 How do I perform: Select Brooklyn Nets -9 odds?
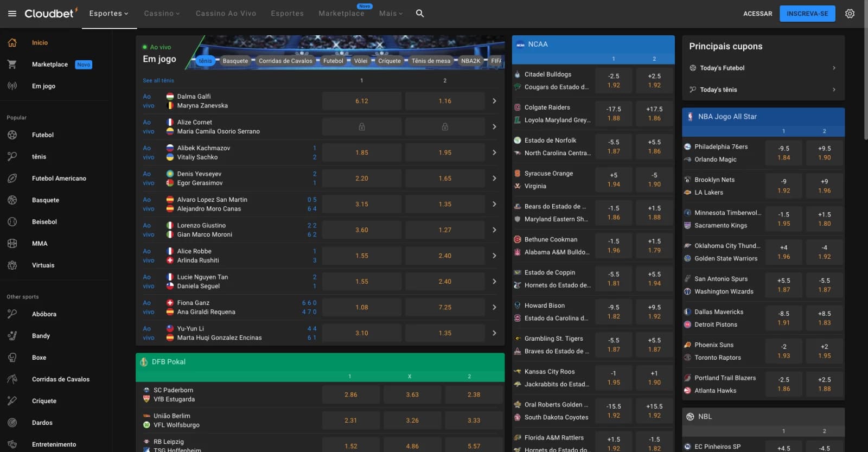tap(783, 186)
